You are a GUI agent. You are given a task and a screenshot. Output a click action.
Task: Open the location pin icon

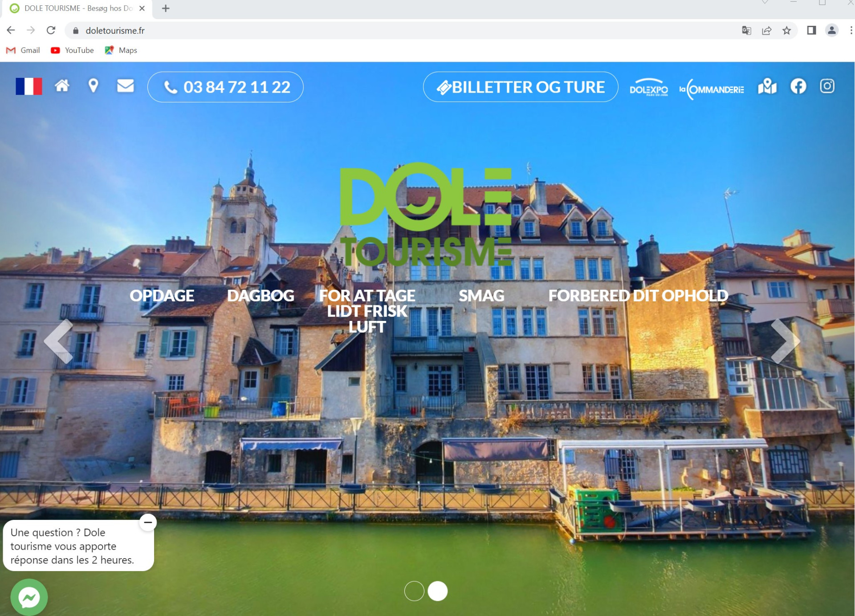tap(93, 85)
